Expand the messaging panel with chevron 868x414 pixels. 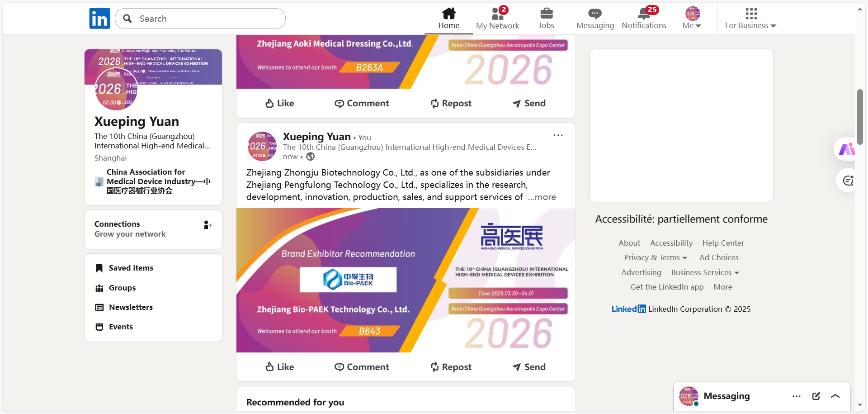coord(835,396)
